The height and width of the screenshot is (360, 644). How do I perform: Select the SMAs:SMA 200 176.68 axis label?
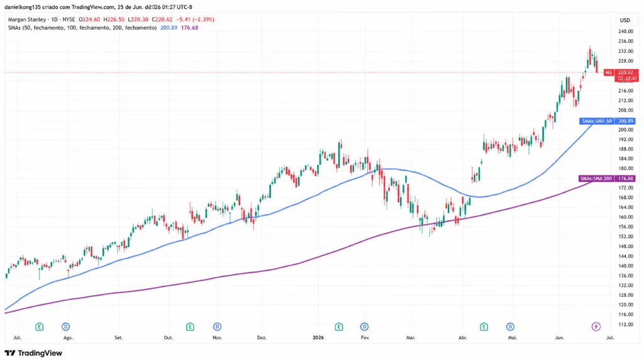(608, 178)
